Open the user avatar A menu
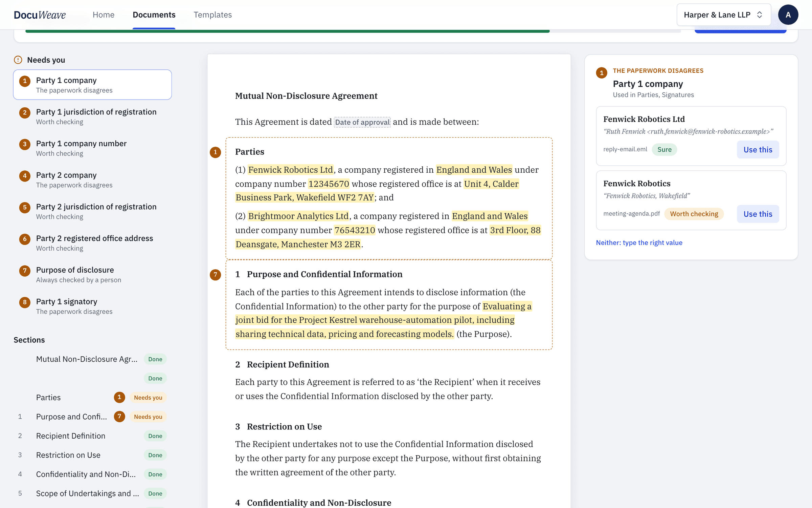The image size is (812, 508). pyautogui.click(x=788, y=15)
